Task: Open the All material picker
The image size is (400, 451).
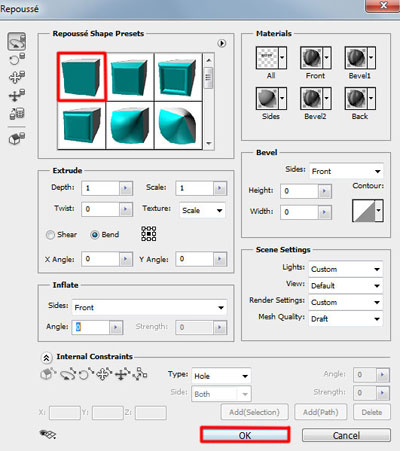Action: [271, 58]
